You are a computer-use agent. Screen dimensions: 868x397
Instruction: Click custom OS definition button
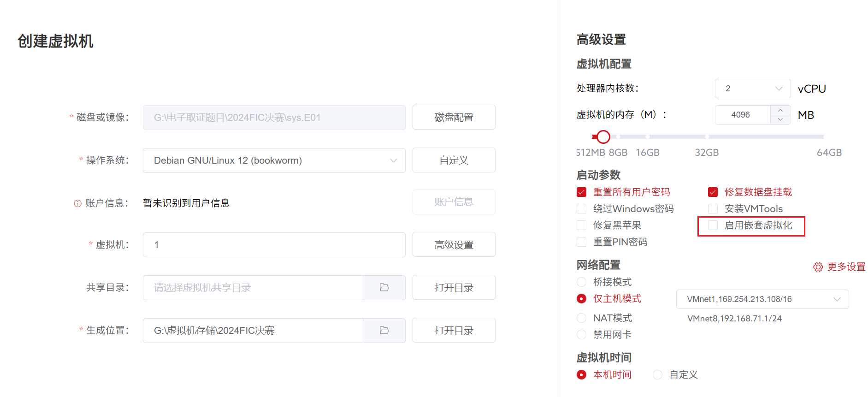point(454,160)
